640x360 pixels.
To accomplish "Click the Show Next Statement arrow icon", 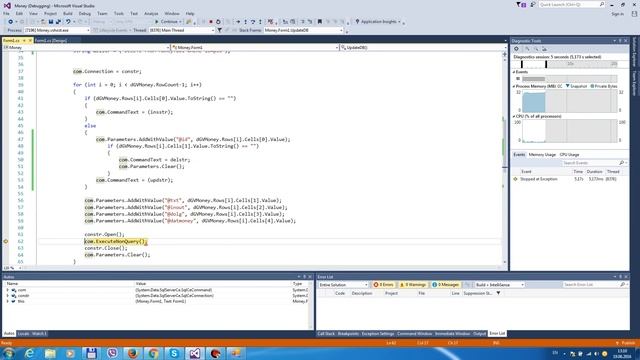I will [x=238, y=22].
